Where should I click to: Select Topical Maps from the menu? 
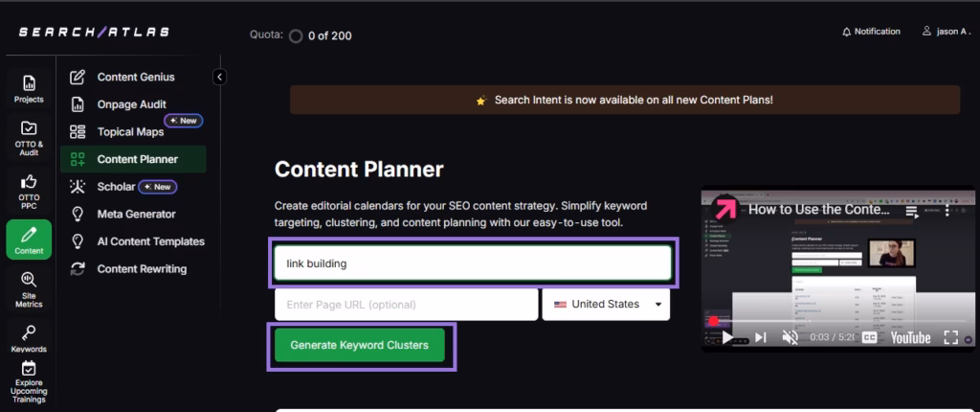coord(130,132)
